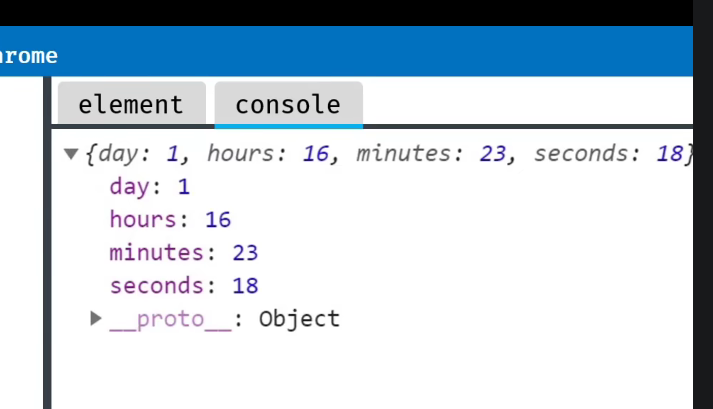Click the value 16 of hours
The image size is (713, 409).
[218, 220]
